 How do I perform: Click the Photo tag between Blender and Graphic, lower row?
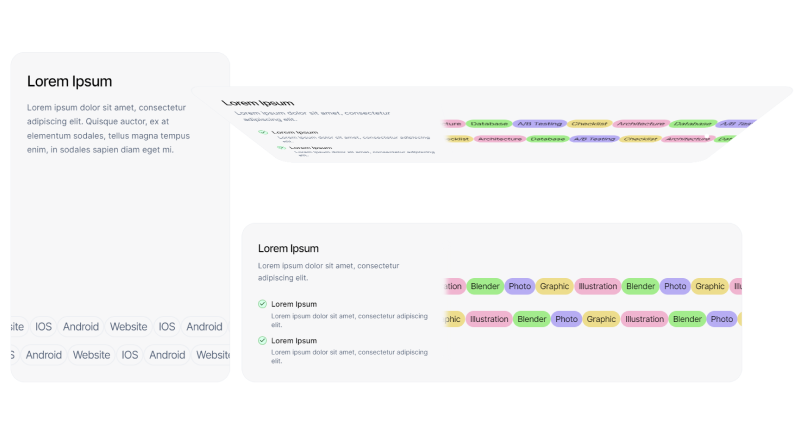[x=566, y=320]
